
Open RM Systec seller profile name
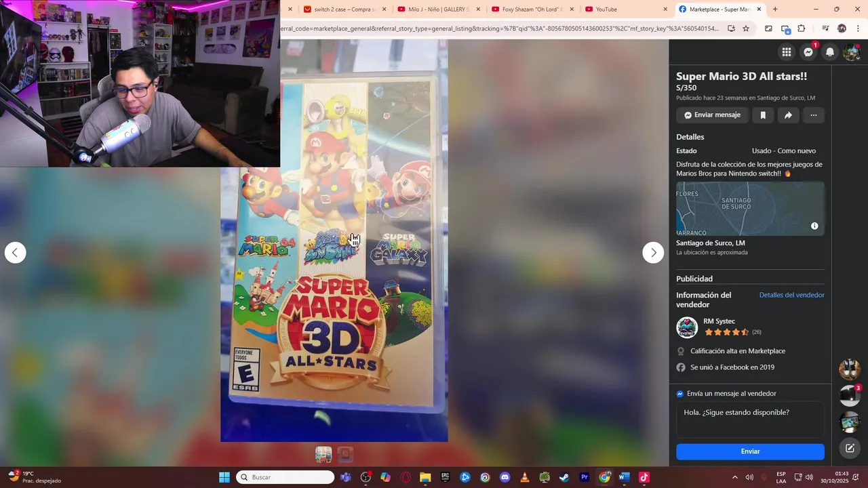(x=719, y=321)
